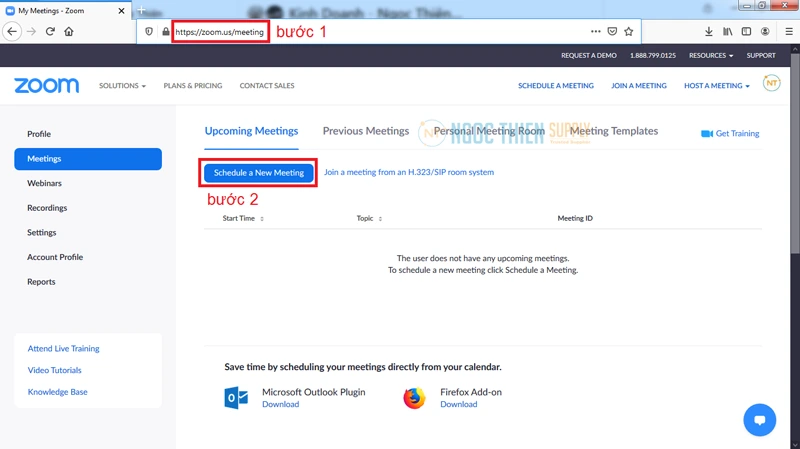
Task: Open the Resources dropdown
Action: [x=710, y=56]
